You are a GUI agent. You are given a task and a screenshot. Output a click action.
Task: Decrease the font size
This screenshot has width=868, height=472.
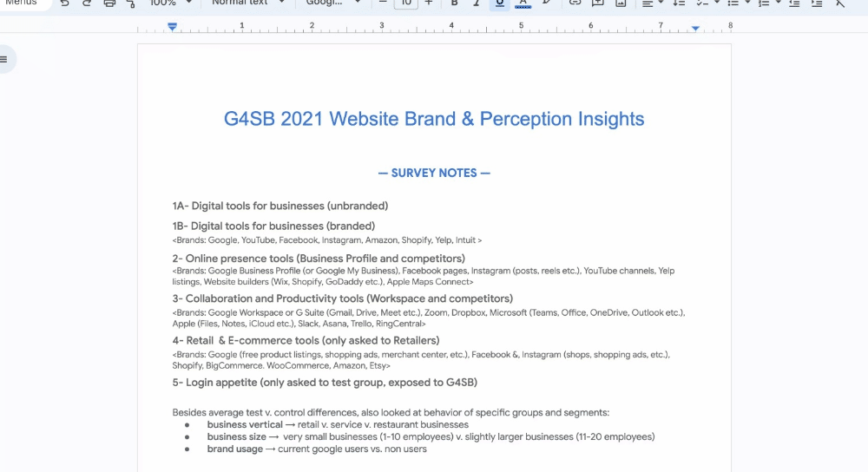pyautogui.click(x=383, y=3)
